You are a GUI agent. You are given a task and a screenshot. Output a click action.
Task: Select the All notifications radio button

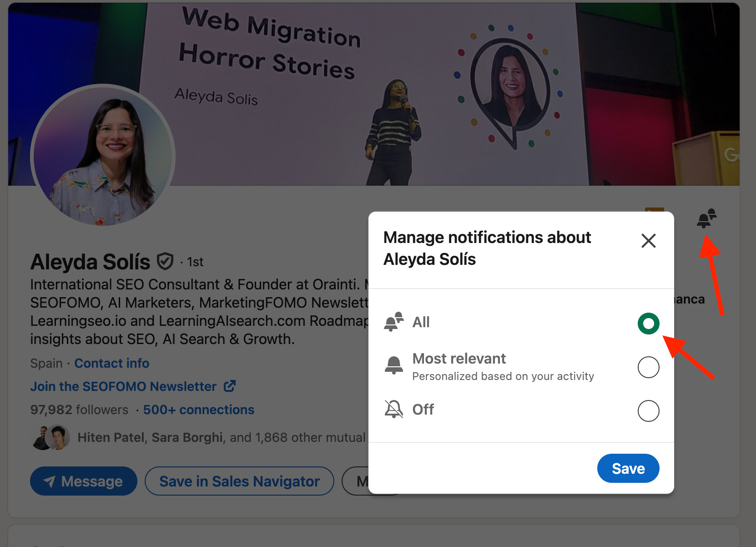point(648,324)
